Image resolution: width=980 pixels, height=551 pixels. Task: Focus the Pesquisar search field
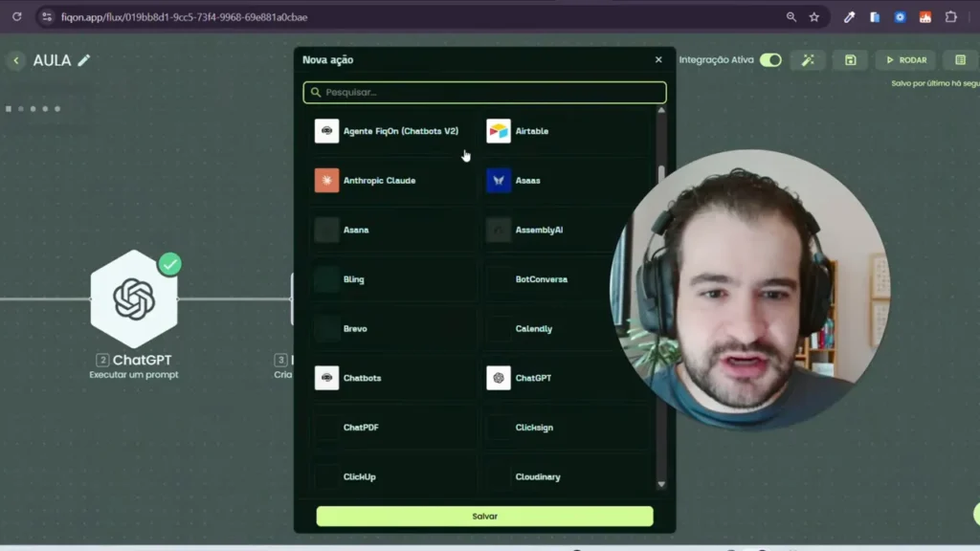pos(485,93)
